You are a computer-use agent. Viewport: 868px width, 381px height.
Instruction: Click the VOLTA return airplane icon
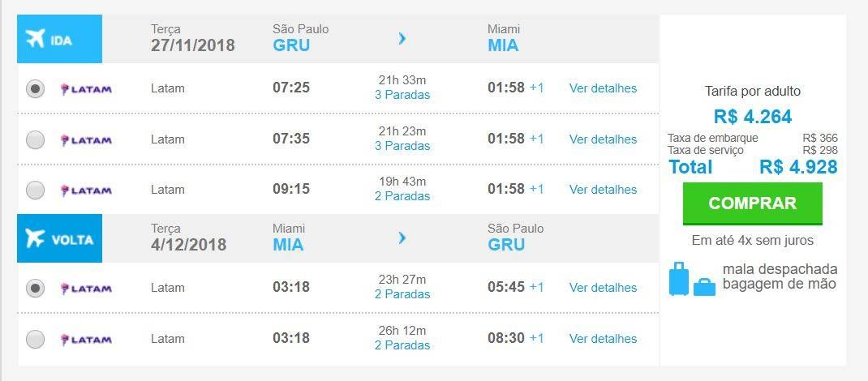pos(36,238)
